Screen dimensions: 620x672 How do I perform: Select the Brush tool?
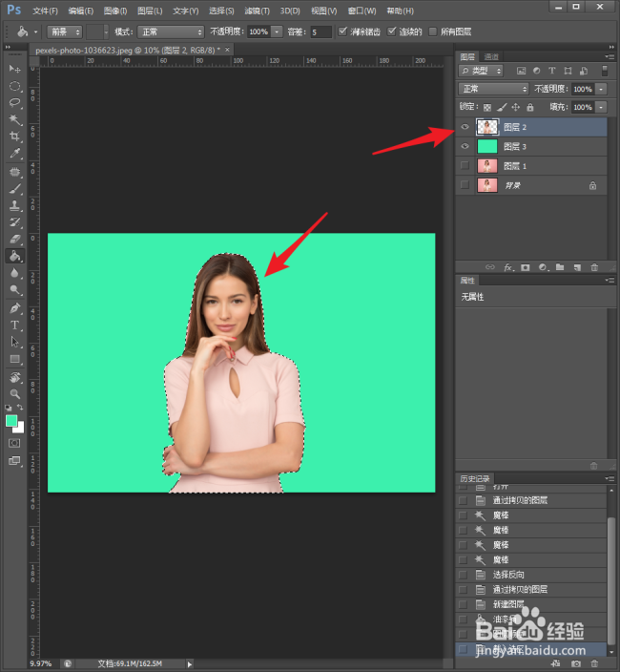tap(15, 189)
